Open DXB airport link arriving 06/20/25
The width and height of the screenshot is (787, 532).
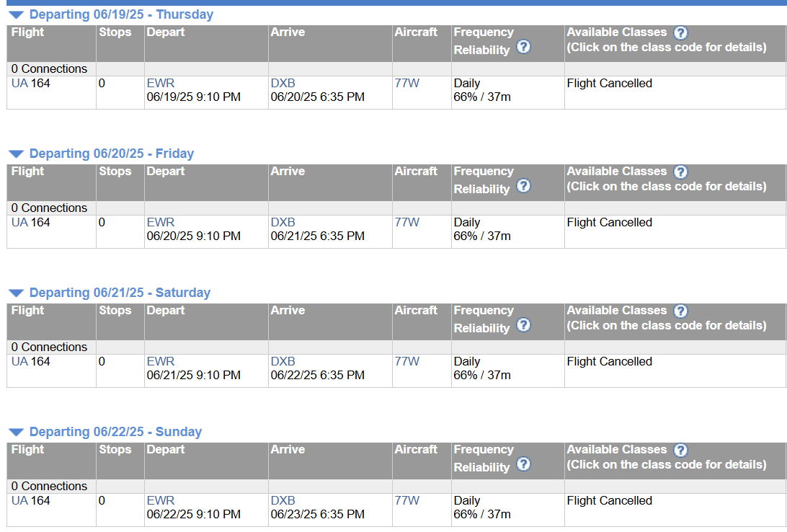click(283, 84)
